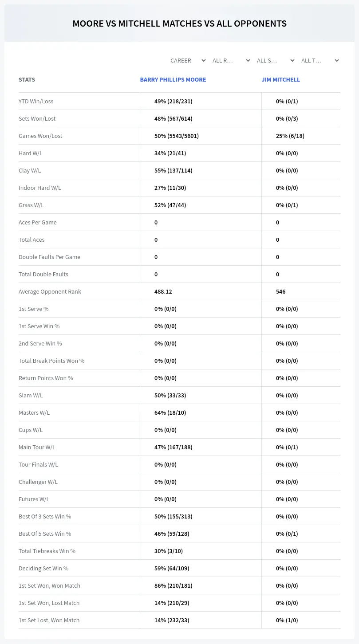Click Mitchell's 25% (6/18) games value

point(290,136)
